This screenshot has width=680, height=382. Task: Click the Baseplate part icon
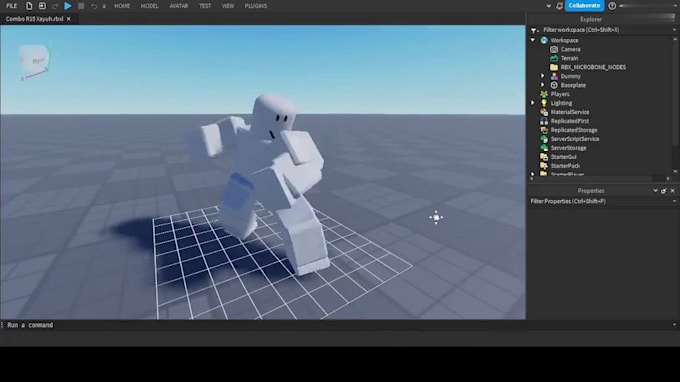click(x=554, y=85)
